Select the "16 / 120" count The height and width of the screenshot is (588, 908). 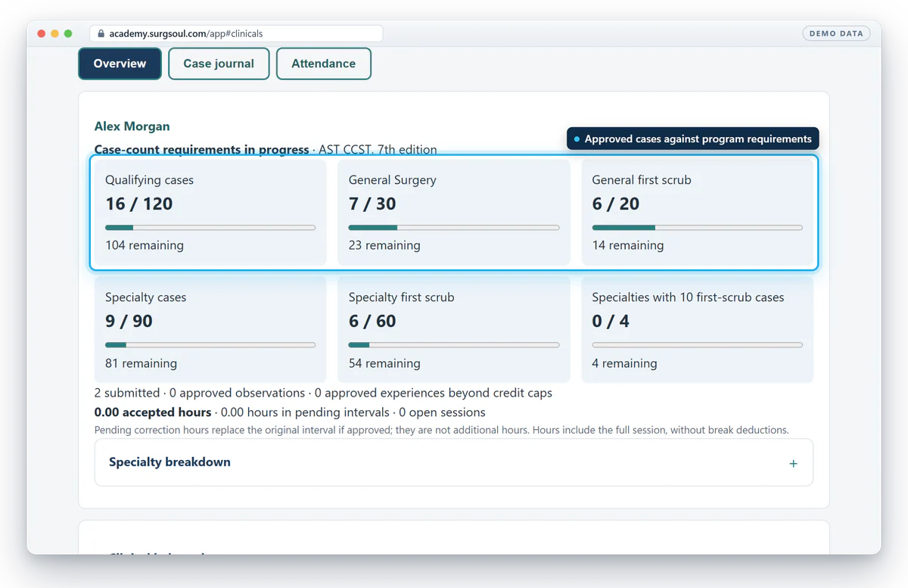tap(138, 204)
